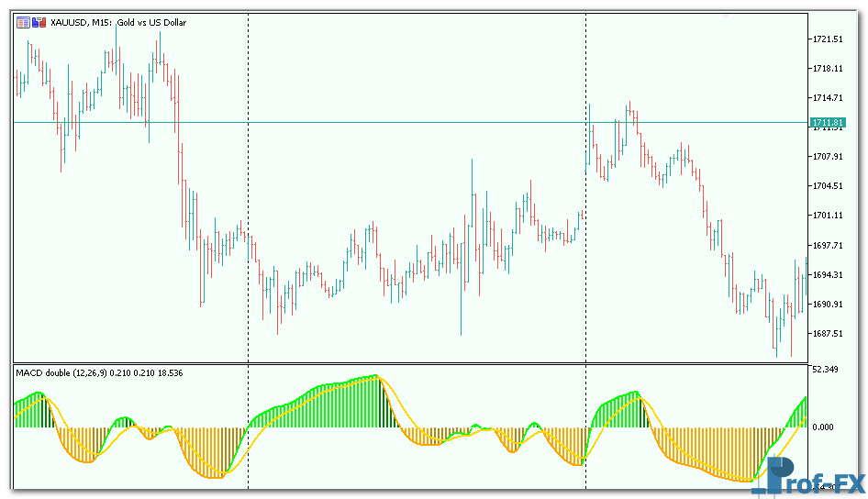Click the 1701.11 price scale value
The image size is (868, 499).
(x=827, y=216)
